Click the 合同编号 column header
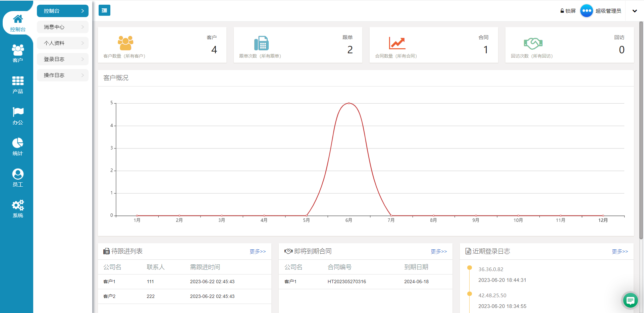Viewport: 644px width, 313px height. coord(339,267)
